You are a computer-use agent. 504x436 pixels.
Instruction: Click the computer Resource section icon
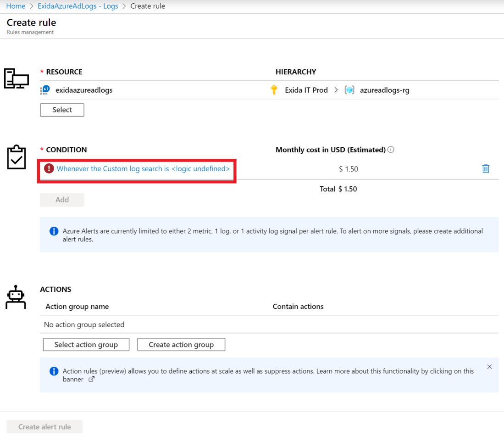click(16, 78)
